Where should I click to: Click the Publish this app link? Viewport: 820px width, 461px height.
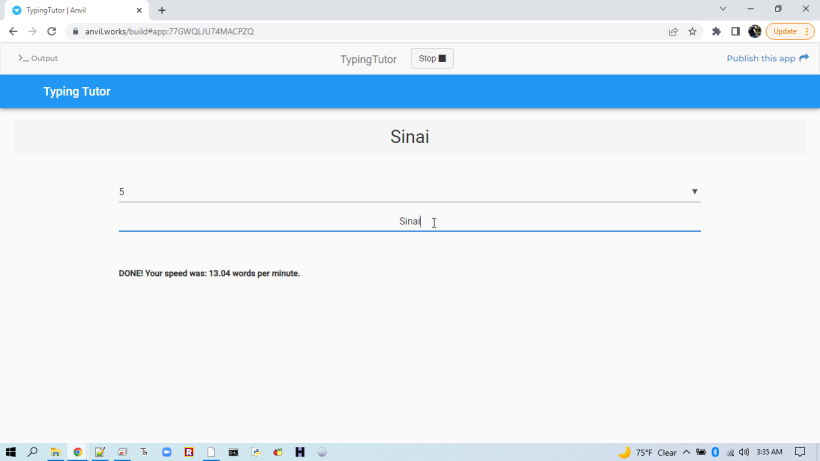tap(767, 59)
